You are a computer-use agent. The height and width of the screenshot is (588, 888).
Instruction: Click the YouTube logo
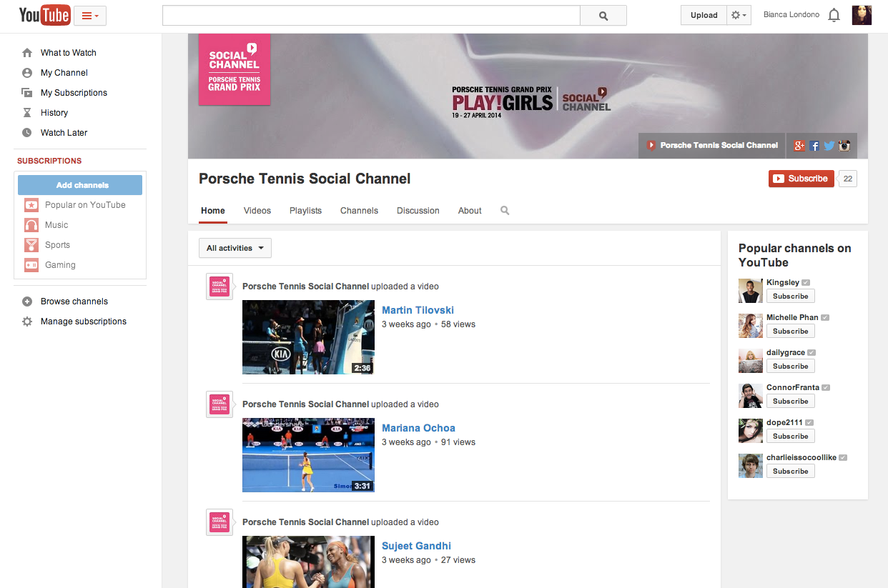click(44, 15)
